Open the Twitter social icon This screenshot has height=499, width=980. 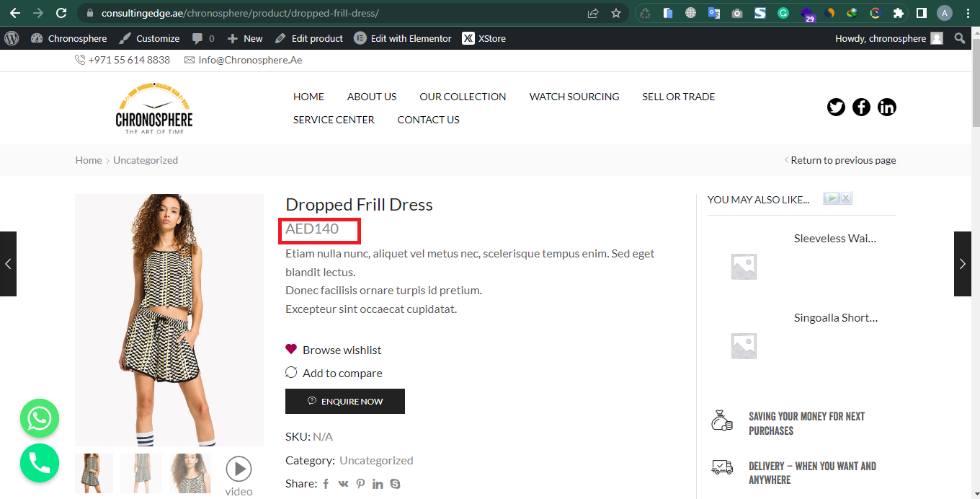tap(836, 107)
